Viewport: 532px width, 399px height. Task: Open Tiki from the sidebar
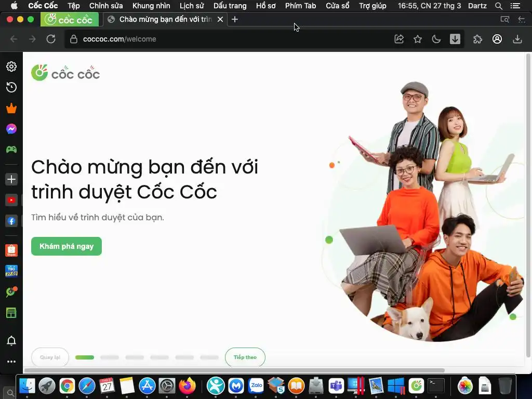coord(11,271)
